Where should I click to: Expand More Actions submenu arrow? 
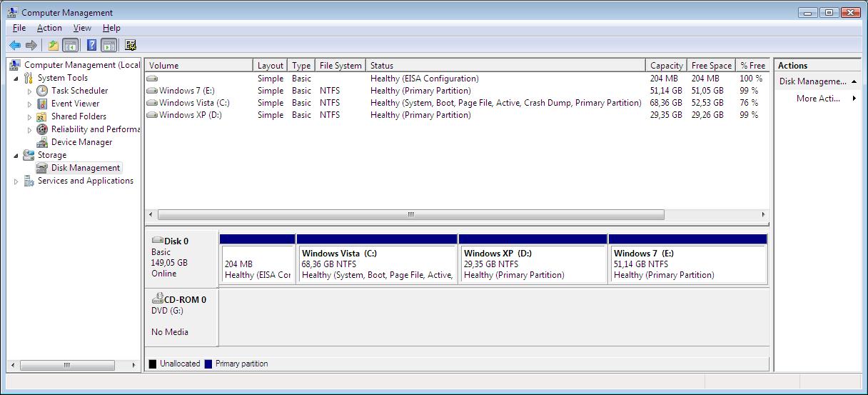pos(854,99)
